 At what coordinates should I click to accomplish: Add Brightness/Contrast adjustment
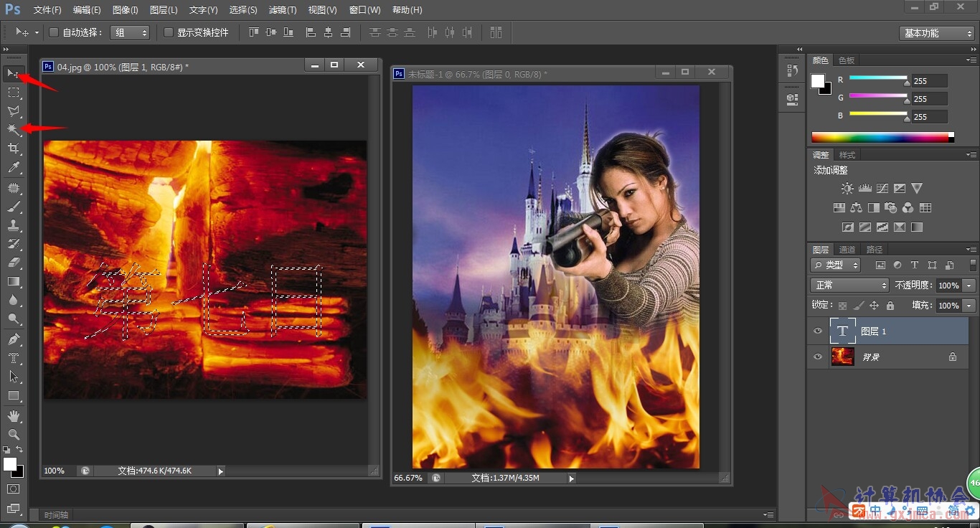[847, 189]
